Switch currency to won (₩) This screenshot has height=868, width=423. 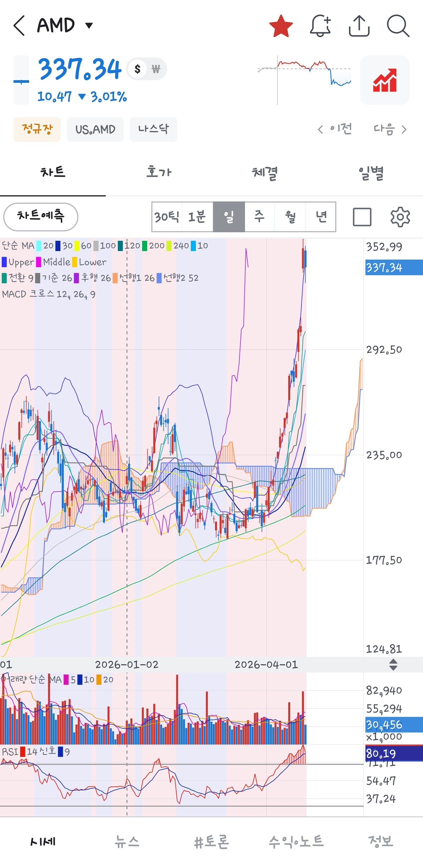click(156, 69)
